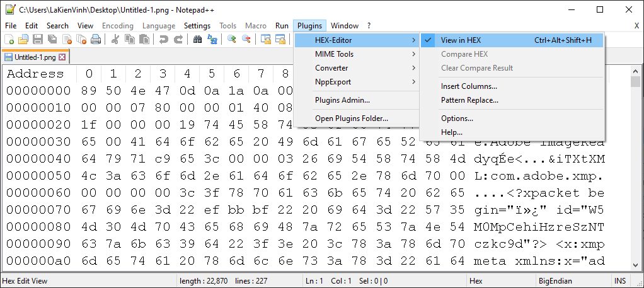Expand the MIME Tools submenu

click(x=357, y=54)
